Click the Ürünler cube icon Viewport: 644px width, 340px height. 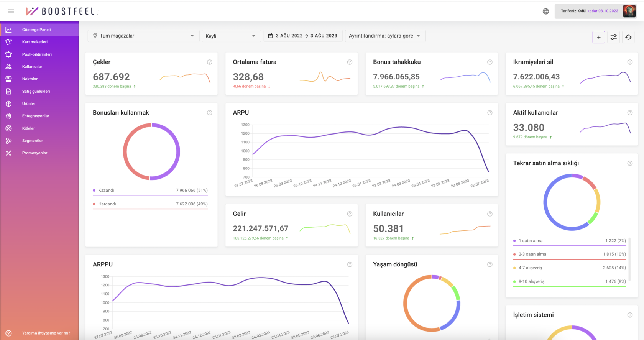tap(8, 103)
